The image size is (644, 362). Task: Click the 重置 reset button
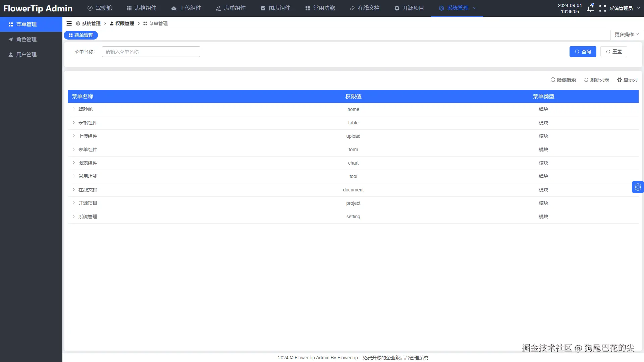tap(613, 52)
